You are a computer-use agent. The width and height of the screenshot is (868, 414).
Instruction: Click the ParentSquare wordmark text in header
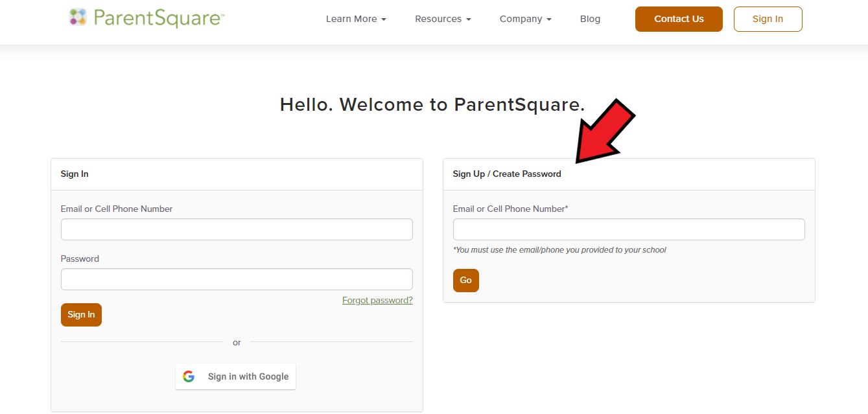[158, 18]
